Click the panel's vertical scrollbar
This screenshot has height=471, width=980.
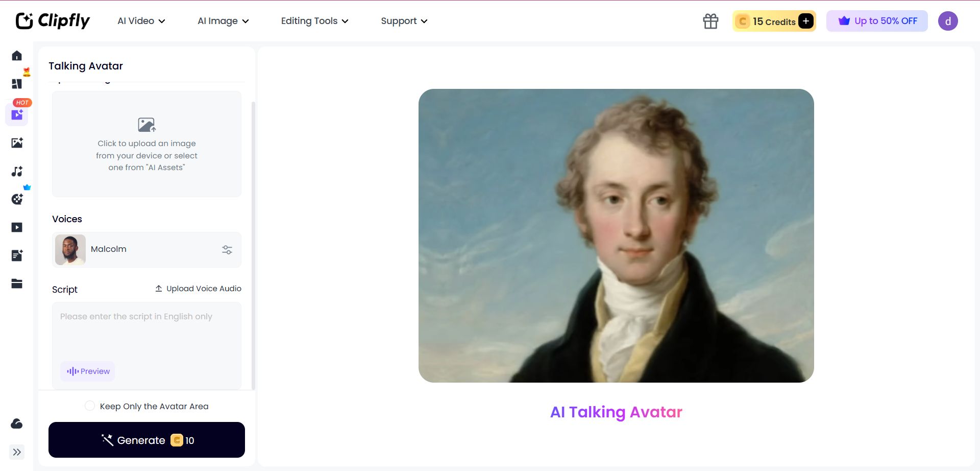point(253,245)
